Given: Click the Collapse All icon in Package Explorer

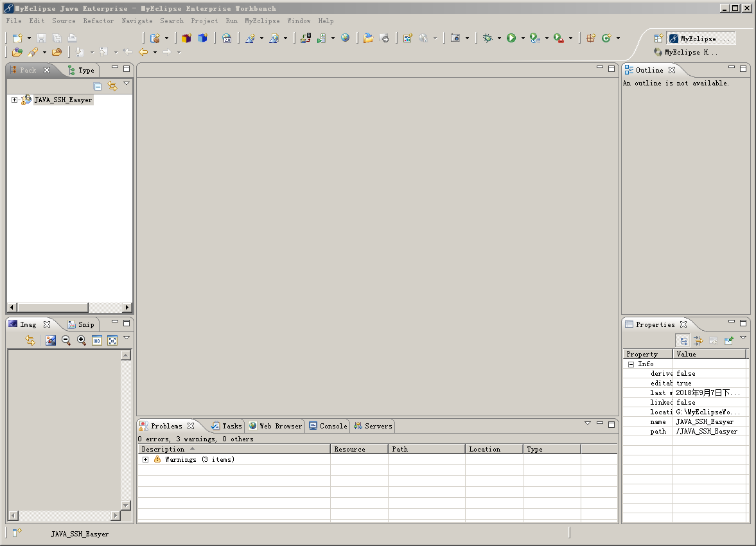Looking at the screenshot, I should [98, 86].
